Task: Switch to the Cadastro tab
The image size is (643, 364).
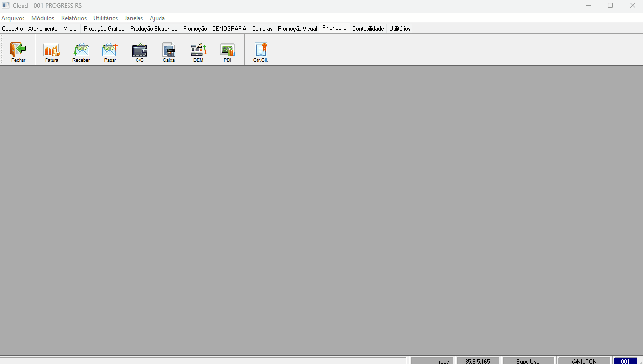Action: 13,29
